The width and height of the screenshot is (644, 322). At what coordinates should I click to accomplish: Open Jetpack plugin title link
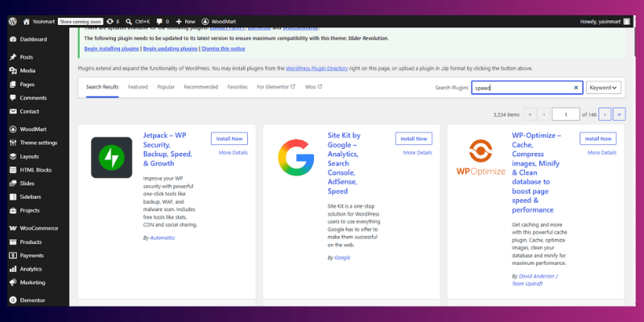167,150
